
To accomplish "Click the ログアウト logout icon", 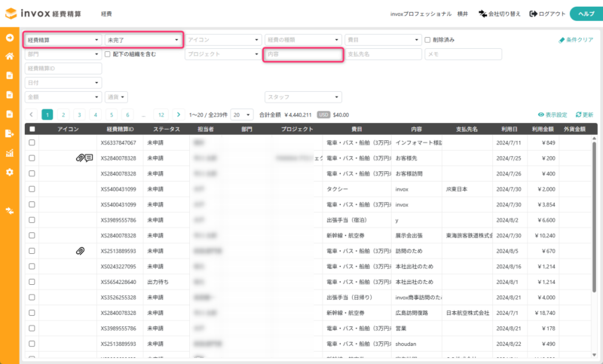I will [x=534, y=14].
